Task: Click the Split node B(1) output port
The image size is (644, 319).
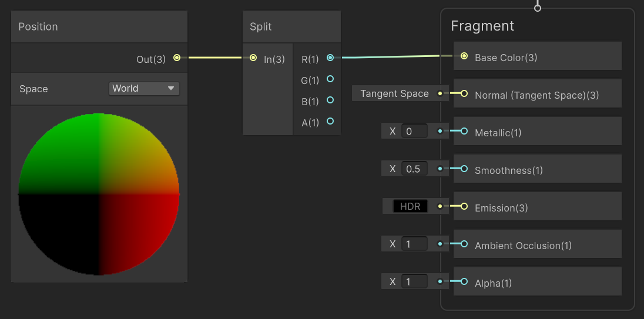Action: 330,100
